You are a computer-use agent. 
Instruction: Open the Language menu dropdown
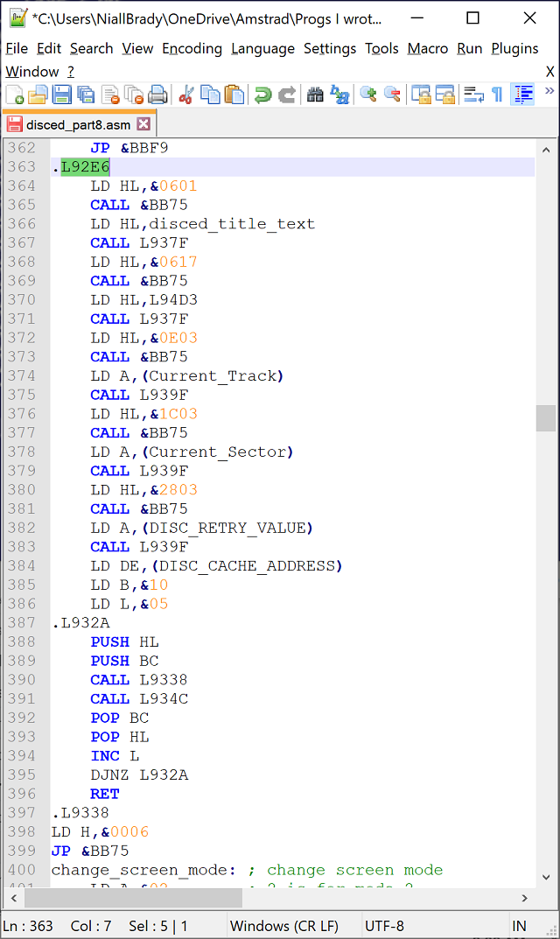pyautogui.click(x=262, y=49)
